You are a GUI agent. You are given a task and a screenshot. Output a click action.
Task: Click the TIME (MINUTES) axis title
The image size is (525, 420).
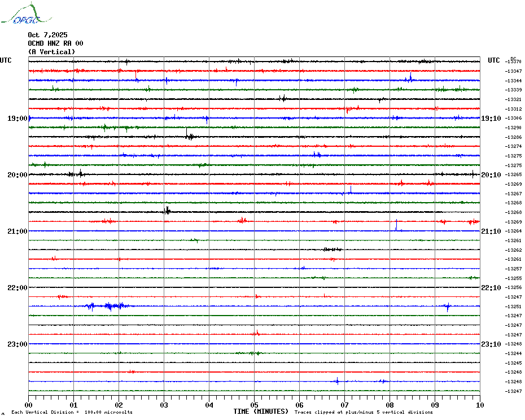260,412
